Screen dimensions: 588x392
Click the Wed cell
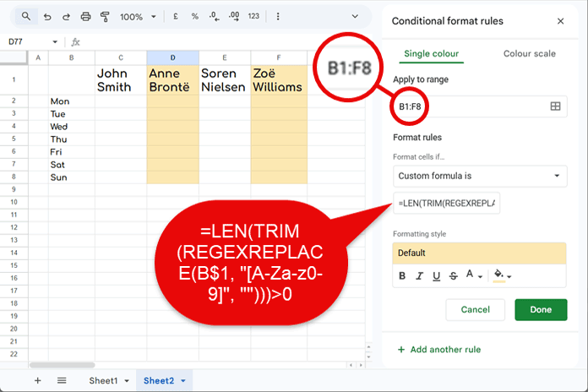coord(71,127)
